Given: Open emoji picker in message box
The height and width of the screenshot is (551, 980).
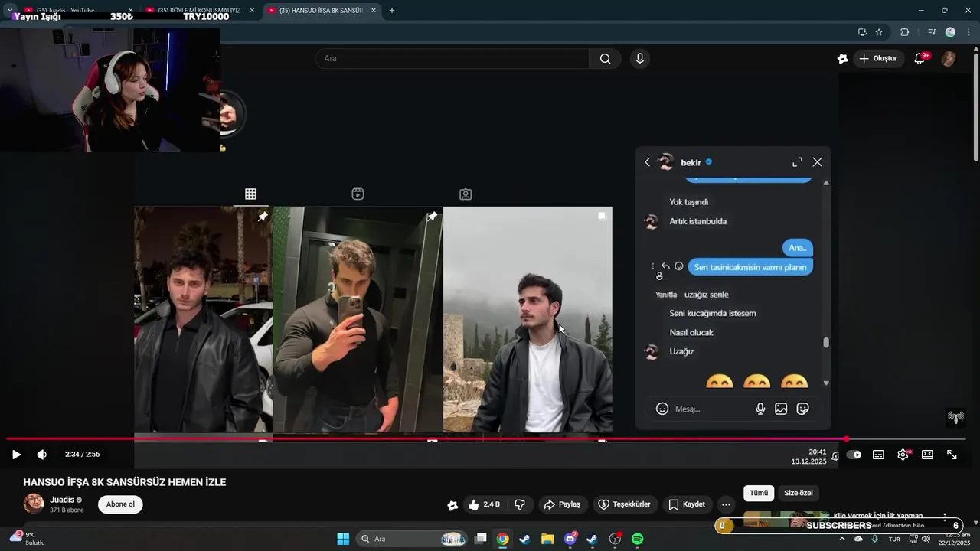Looking at the screenshot, I should pyautogui.click(x=662, y=409).
